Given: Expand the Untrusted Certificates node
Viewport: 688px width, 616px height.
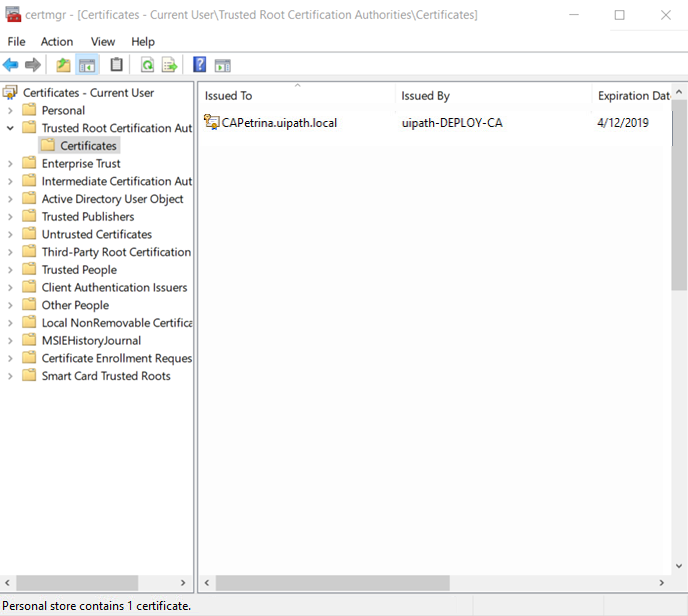Looking at the screenshot, I should pyautogui.click(x=10, y=234).
